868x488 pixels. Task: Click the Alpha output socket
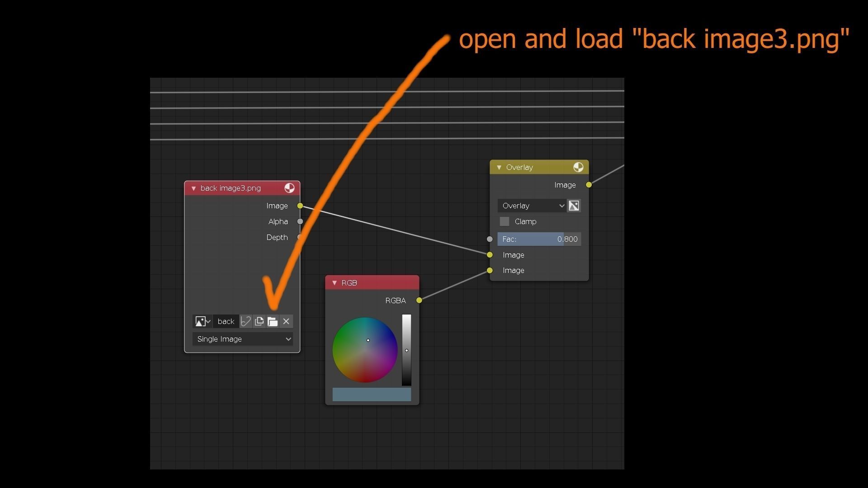[x=300, y=222]
